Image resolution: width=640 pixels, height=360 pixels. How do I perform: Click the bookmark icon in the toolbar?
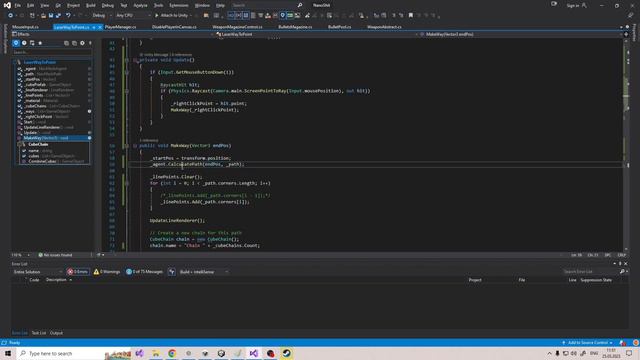point(411,16)
